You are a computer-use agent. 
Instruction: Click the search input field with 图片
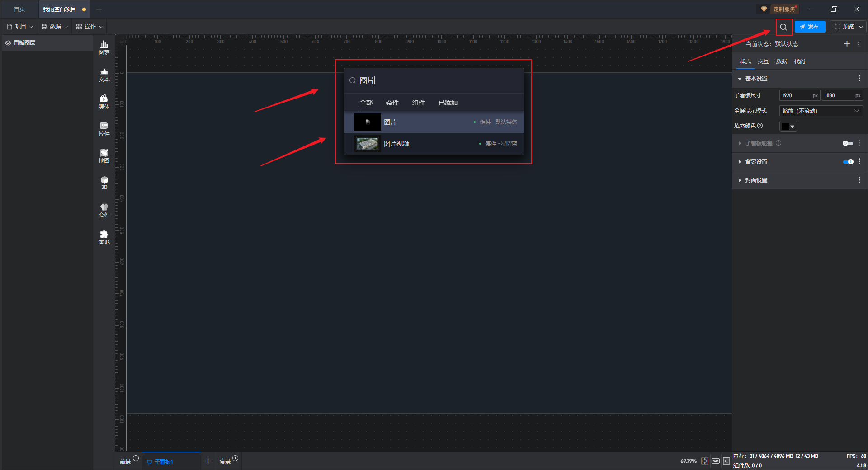point(434,80)
